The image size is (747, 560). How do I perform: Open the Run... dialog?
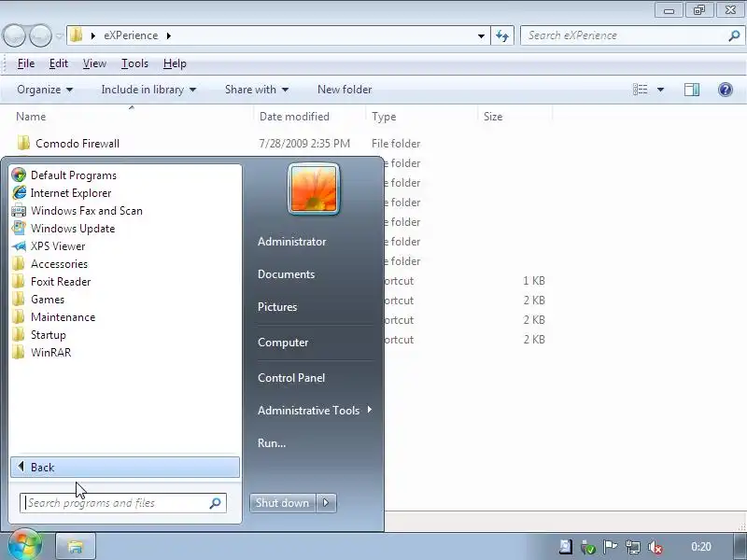272,442
